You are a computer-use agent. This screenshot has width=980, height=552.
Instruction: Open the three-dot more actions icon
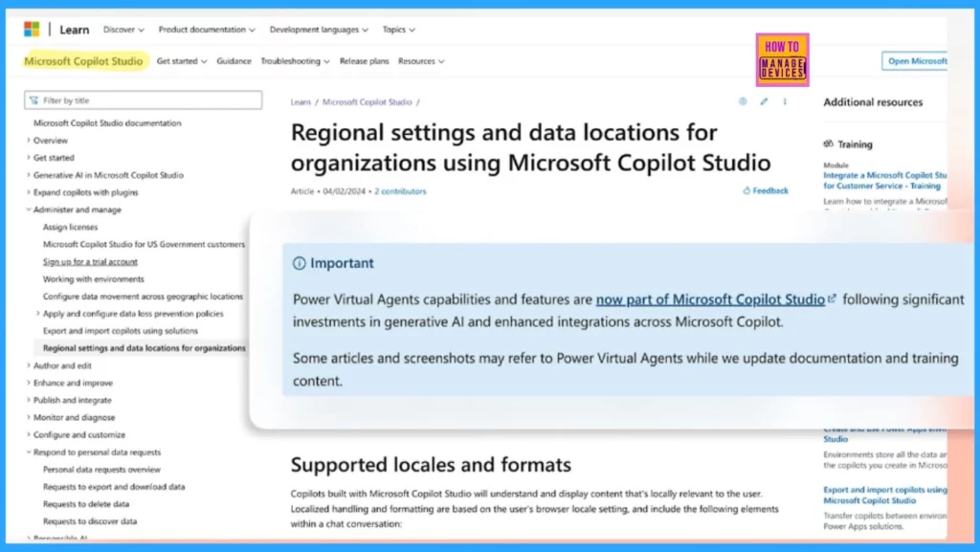pos(785,101)
